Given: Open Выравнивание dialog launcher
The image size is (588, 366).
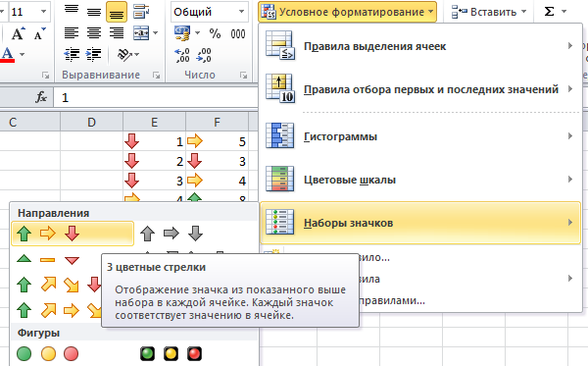Looking at the screenshot, I should coord(157,76).
